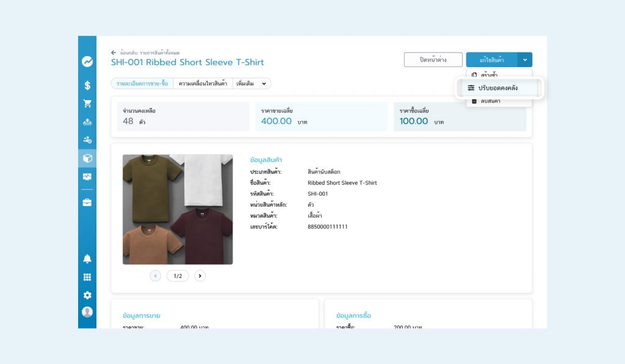Screen dimensions: 625x364
Task: Open notifications bell icon
Action: point(87,259)
